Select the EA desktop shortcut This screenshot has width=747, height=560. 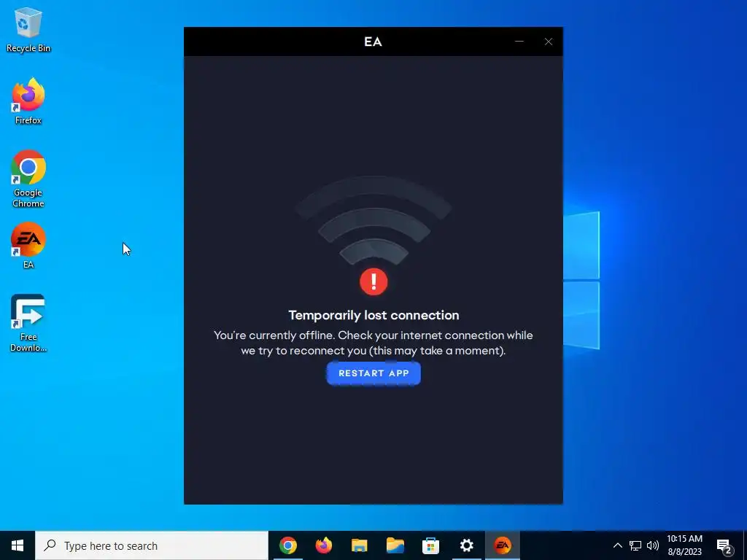coord(28,246)
